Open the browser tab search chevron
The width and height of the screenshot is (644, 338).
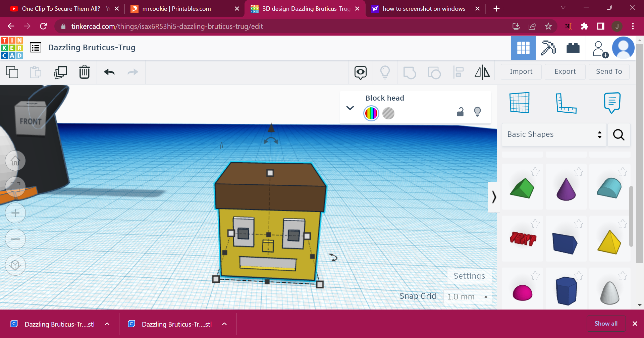coord(563,8)
